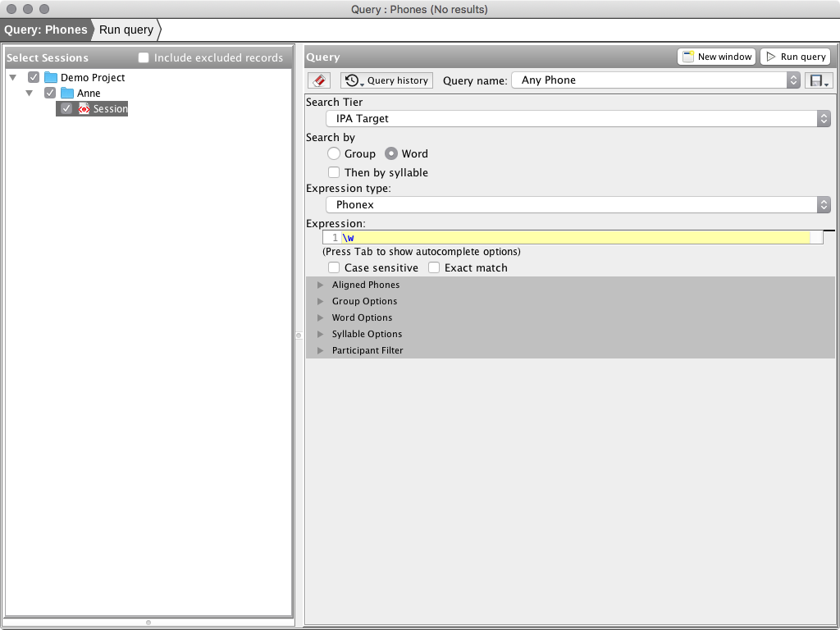Expand the Participant Filter section
This screenshot has height=630, width=840.
[x=319, y=350]
